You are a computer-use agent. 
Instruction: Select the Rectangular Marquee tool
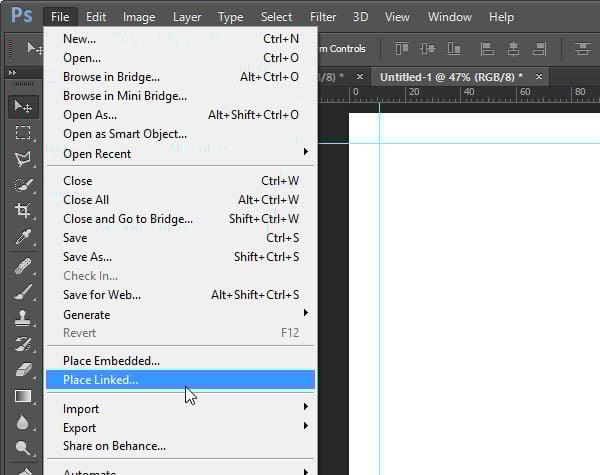click(x=23, y=132)
